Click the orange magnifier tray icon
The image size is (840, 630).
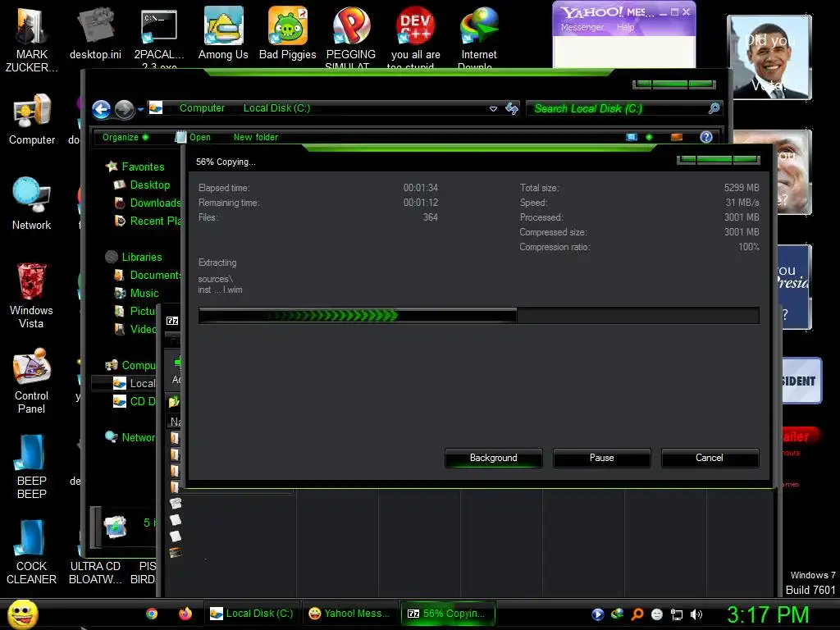tap(637, 614)
